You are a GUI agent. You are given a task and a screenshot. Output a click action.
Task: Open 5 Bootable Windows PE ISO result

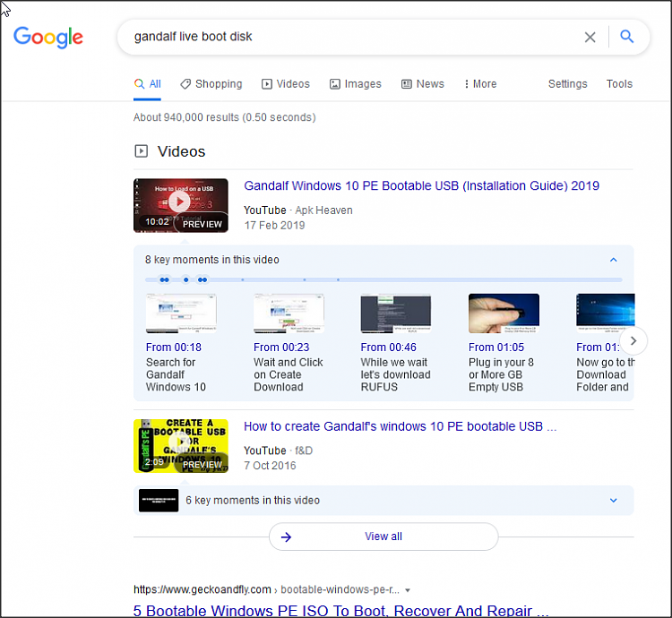tap(340, 611)
